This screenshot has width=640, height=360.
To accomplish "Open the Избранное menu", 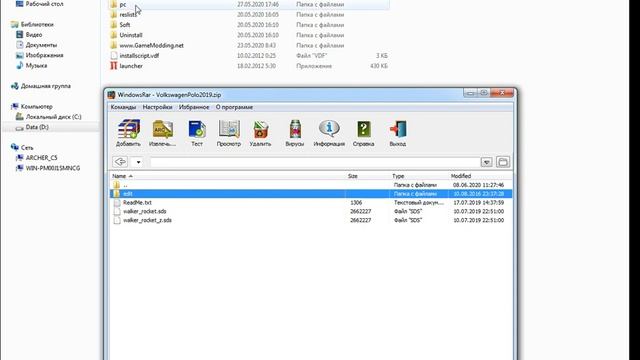I will tap(194, 107).
